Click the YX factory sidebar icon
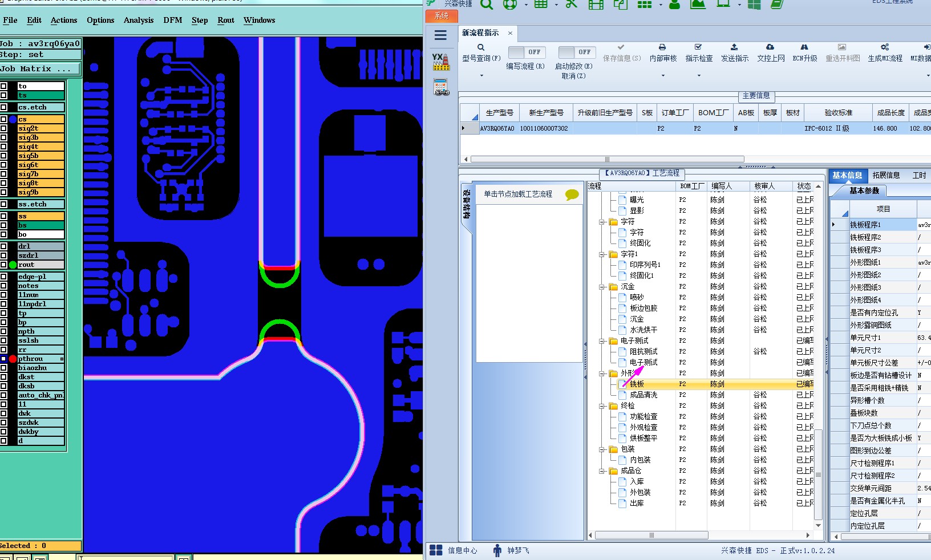The height and width of the screenshot is (560, 931). click(440, 62)
